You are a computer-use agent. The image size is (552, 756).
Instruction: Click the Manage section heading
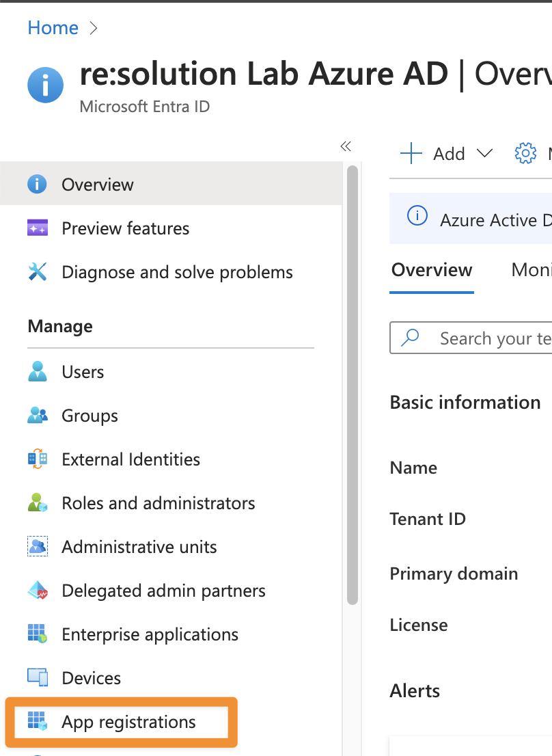pyautogui.click(x=60, y=327)
